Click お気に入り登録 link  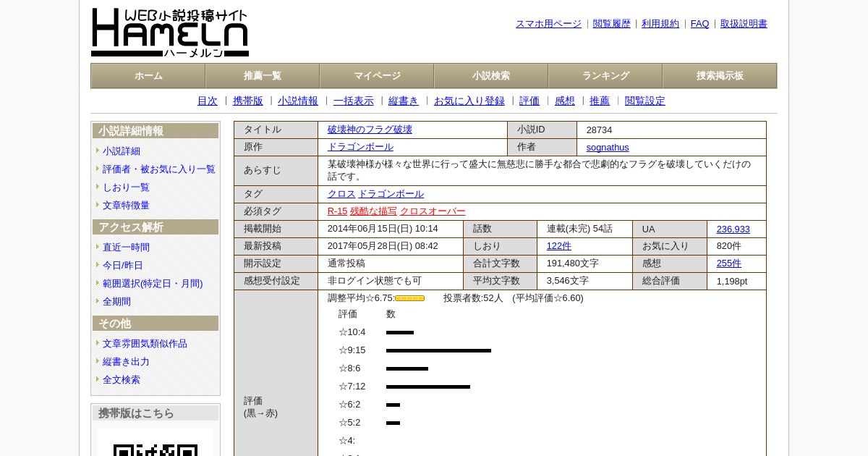(469, 101)
